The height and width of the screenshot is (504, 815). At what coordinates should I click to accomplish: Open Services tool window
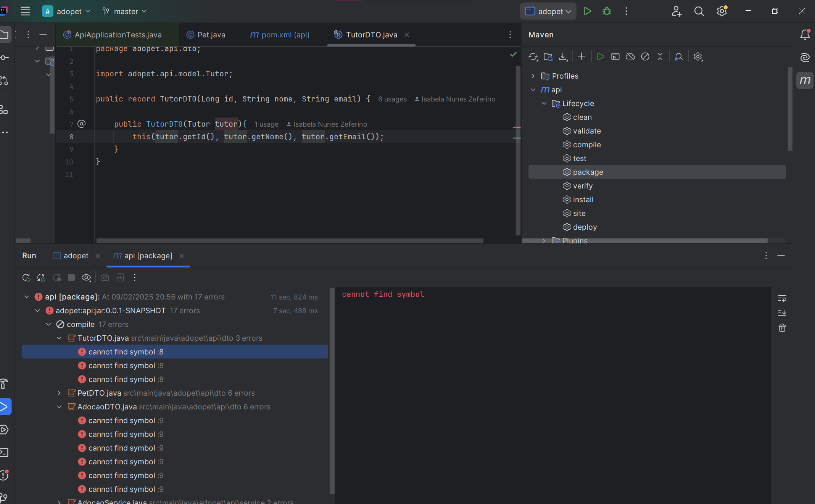[x=4, y=430]
